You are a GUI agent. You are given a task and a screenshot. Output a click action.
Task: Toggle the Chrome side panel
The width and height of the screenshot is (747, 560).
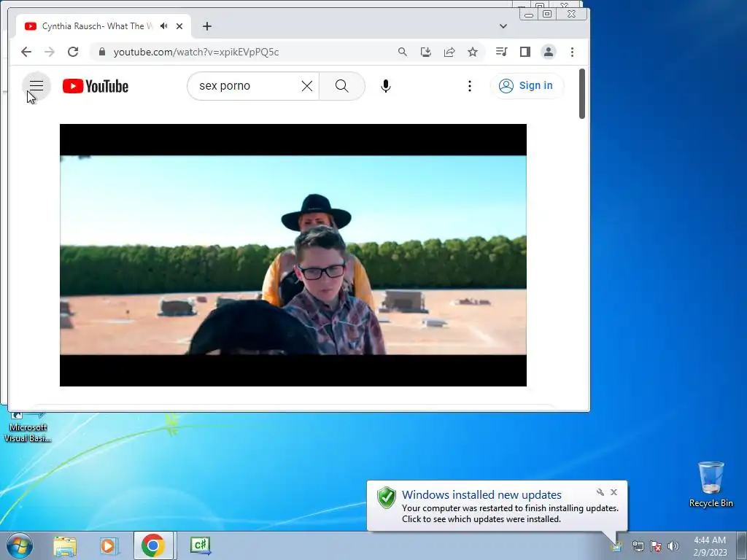point(525,52)
